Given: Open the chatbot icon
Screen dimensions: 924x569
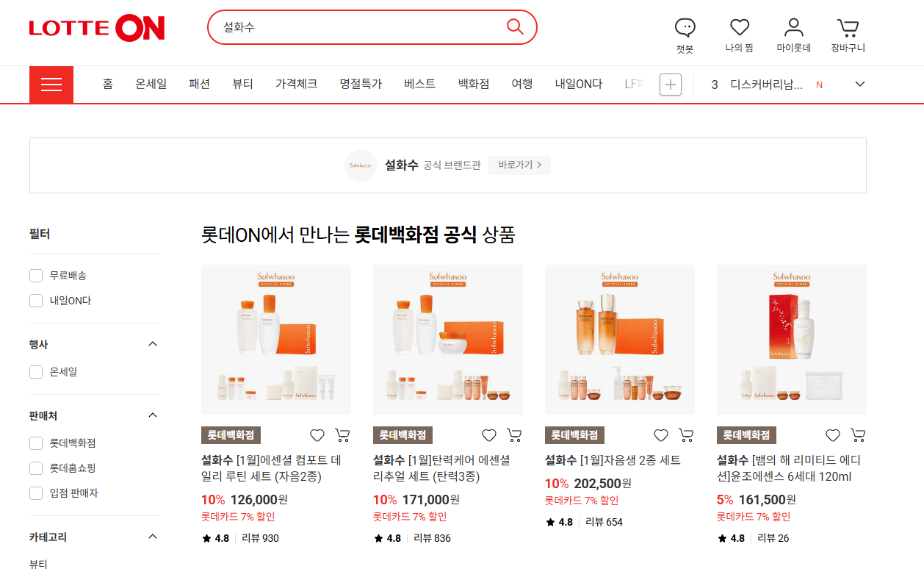Looking at the screenshot, I should pos(685,28).
